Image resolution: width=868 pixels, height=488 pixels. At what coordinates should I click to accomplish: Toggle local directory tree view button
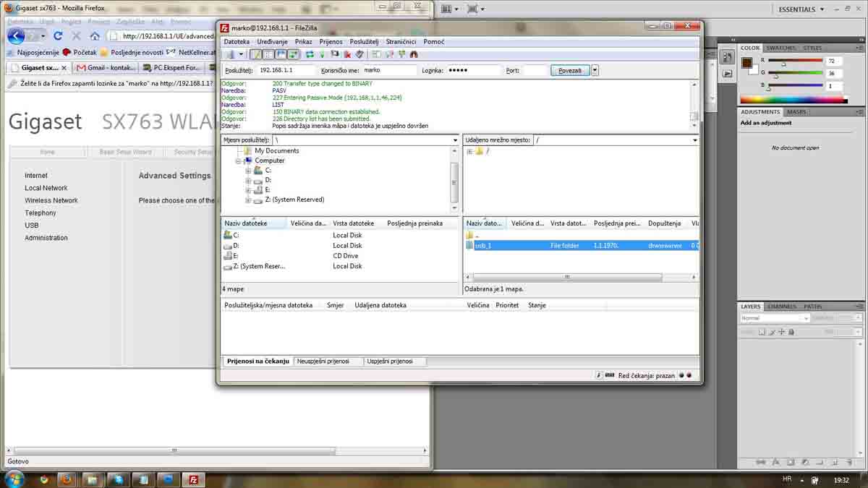268,54
